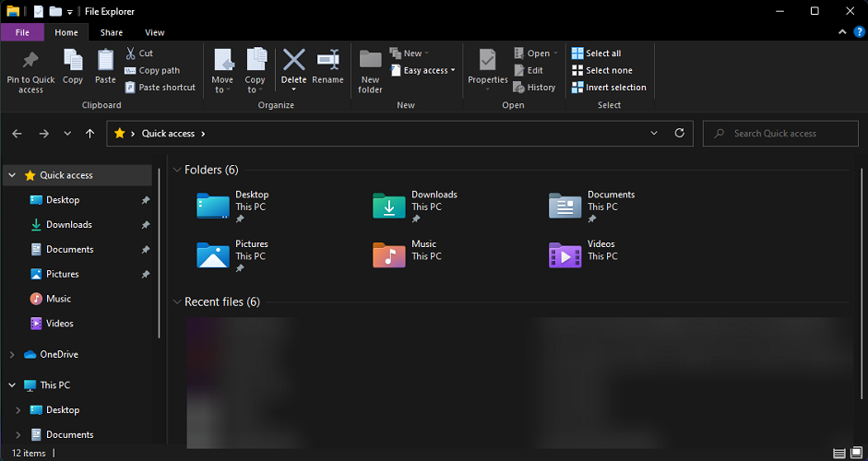Expand Desktop under This PC

click(x=18, y=410)
